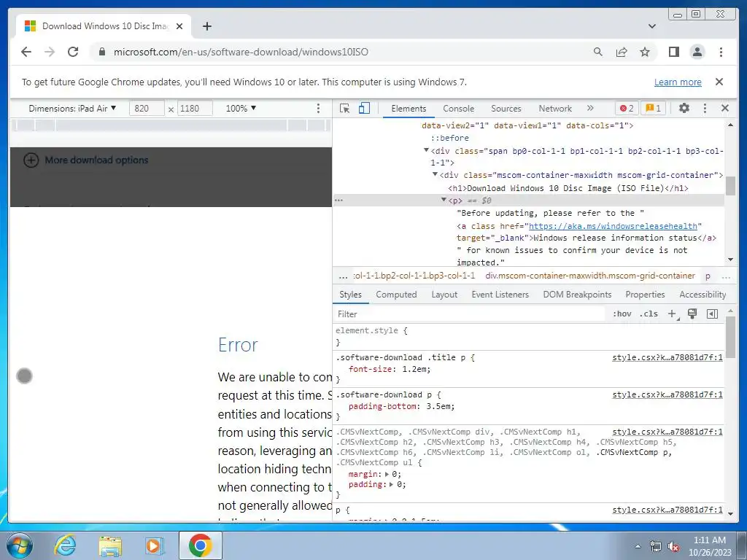This screenshot has height=560, width=747.
Task: Activate the inspect element picker icon
Action: tap(344, 109)
